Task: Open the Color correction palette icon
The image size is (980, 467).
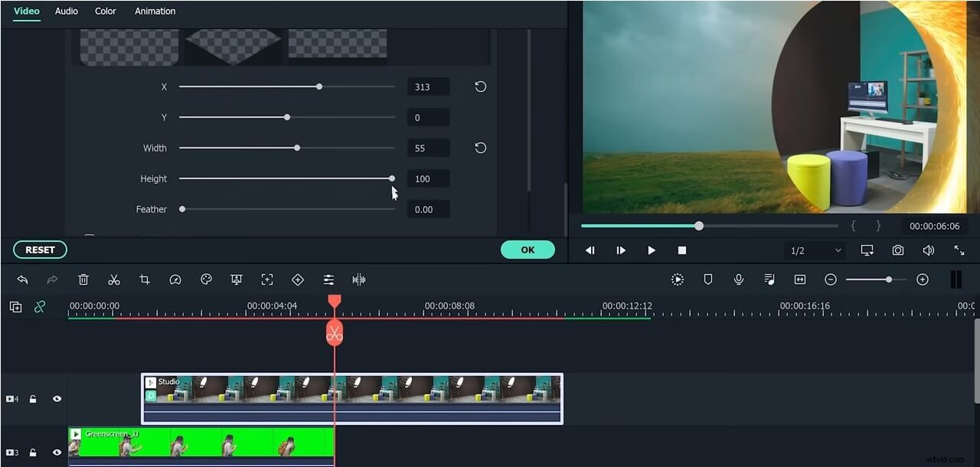Action: coord(206,279)
